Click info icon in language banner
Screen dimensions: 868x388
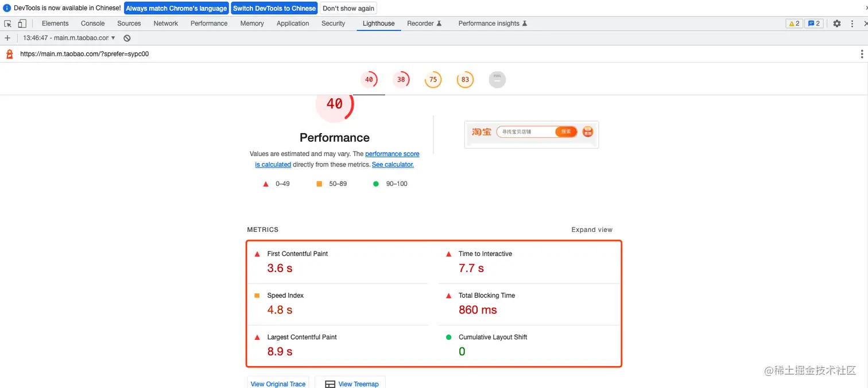click(x=7, y=8)
